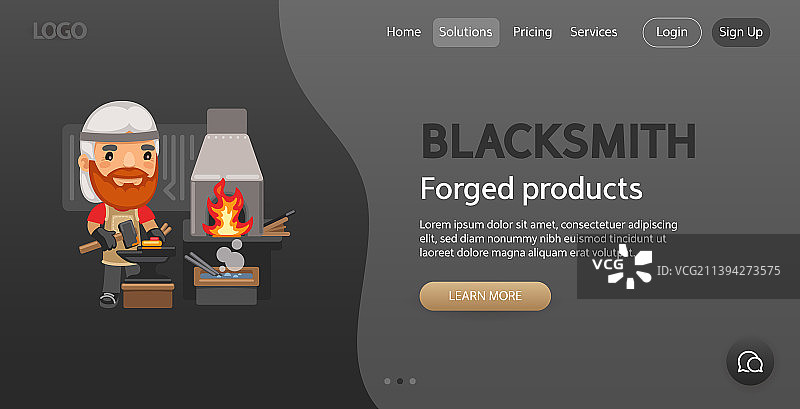Open the Pricing page
Image resolution: width=800 pixels, height=409 pixels.
click(532, 32)
